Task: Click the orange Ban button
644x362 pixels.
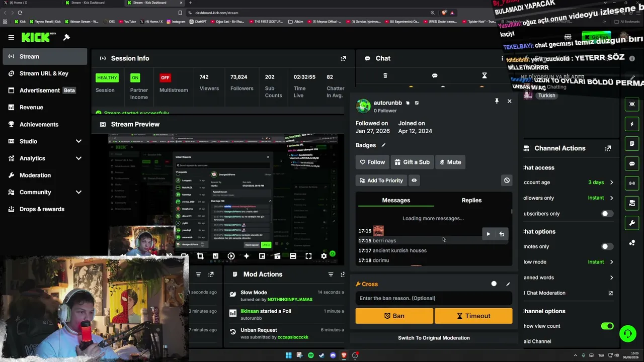Action: point(394,316)
